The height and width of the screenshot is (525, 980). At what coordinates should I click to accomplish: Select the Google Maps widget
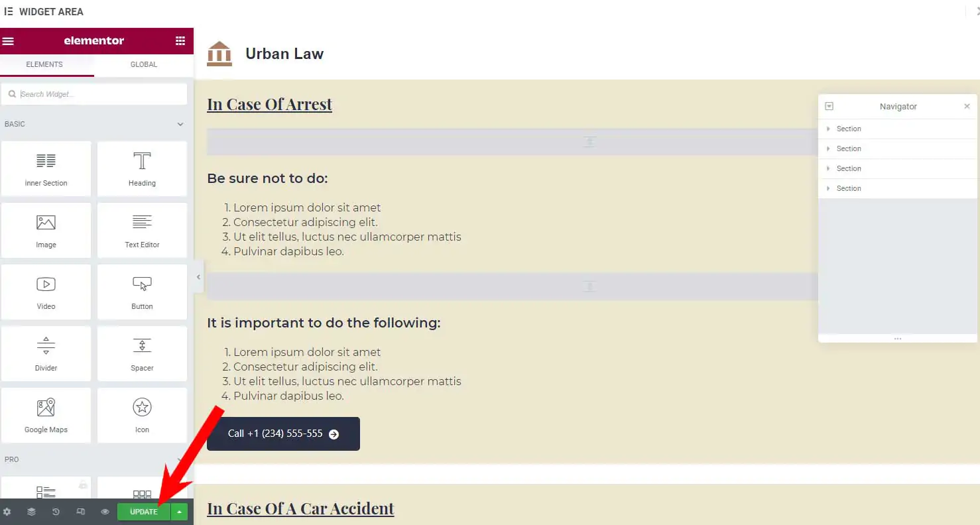46,415
